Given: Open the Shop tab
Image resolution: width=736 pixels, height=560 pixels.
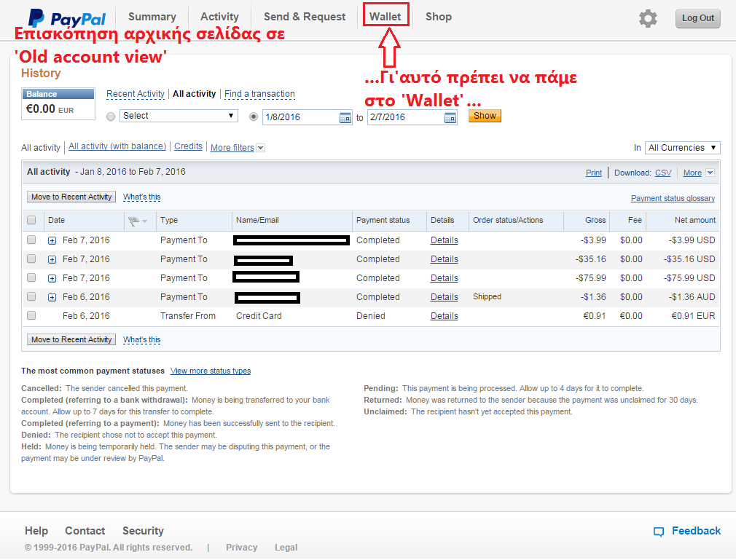Looking at the screenshot, I should click(x=439, y=17).
